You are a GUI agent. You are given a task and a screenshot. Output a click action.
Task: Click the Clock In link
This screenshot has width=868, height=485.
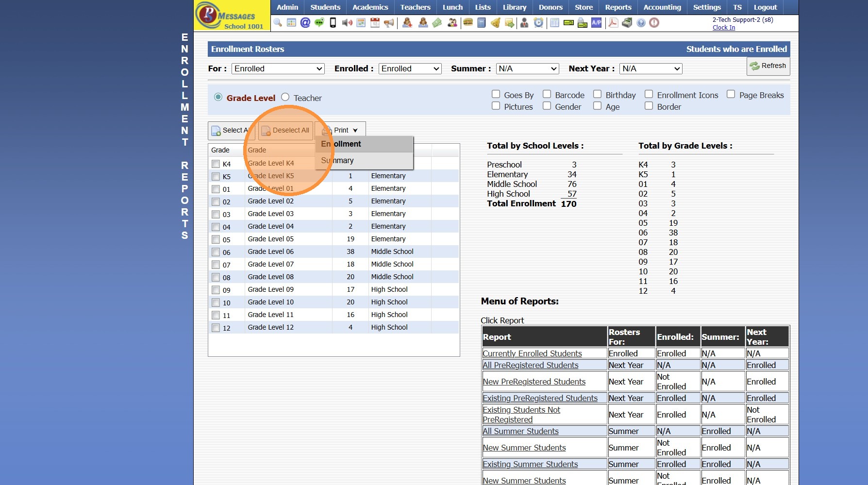(x=723, y=28)
